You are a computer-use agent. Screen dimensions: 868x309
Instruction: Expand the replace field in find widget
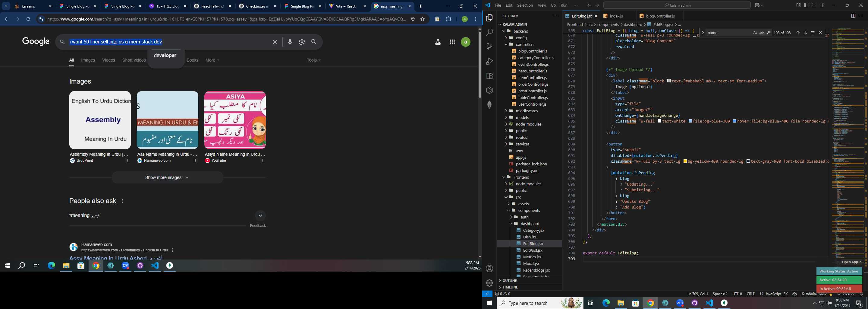(x=703, y=33)
